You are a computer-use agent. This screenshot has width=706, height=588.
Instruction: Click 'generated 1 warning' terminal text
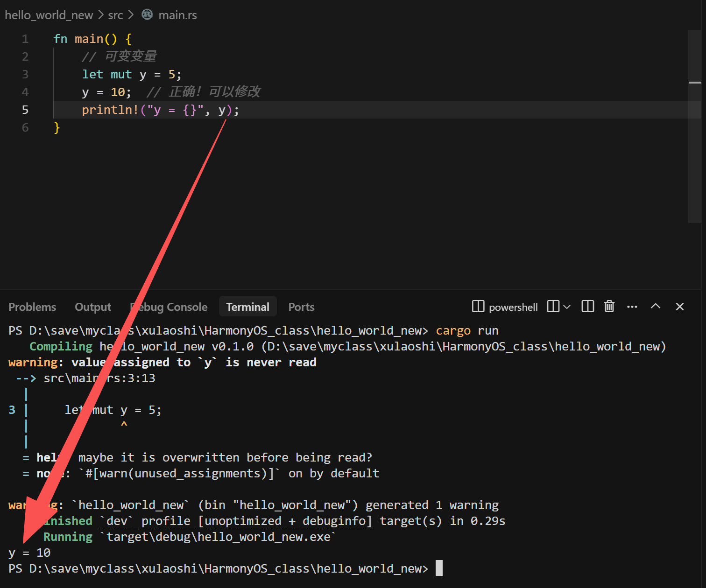point(432,505)
